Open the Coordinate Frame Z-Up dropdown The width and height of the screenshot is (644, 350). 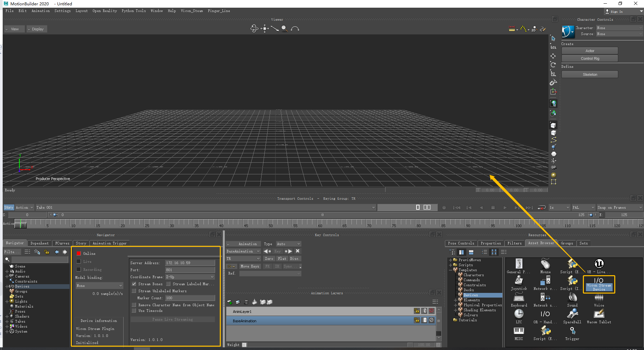pyautogui.click(x=190, y=277)
